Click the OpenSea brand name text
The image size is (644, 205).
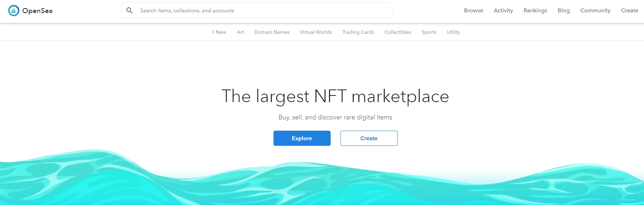click(x=37, y=11)
